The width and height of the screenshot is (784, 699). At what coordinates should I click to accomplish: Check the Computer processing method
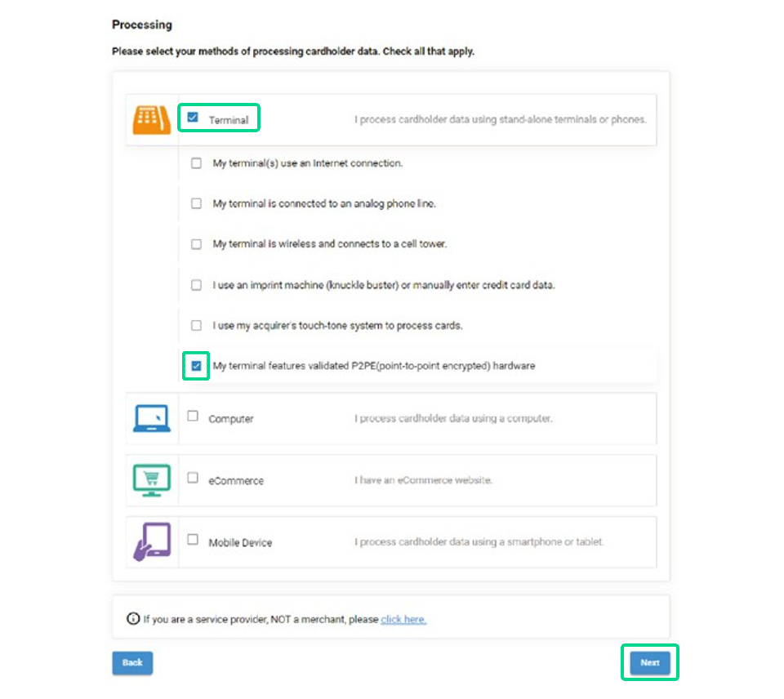[x=193, y=415]
